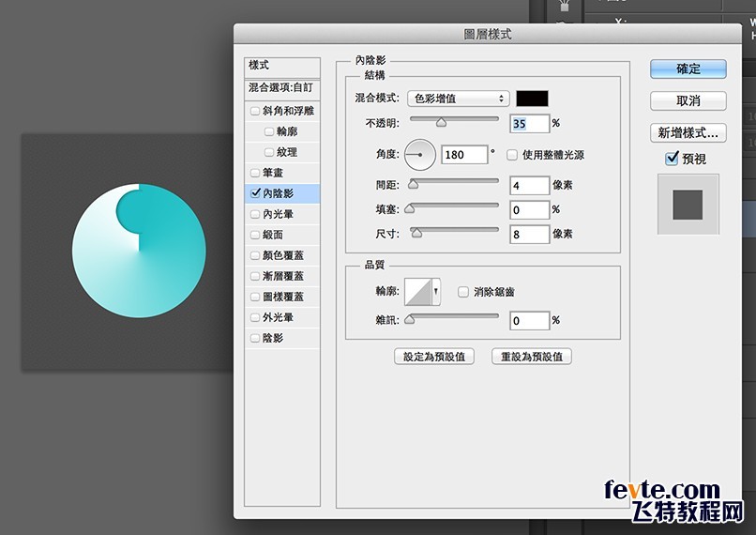This screenshot has height=535, width=756.
Task: Enable the 筆畫 stroke checkbox
Action: (255, 173)
